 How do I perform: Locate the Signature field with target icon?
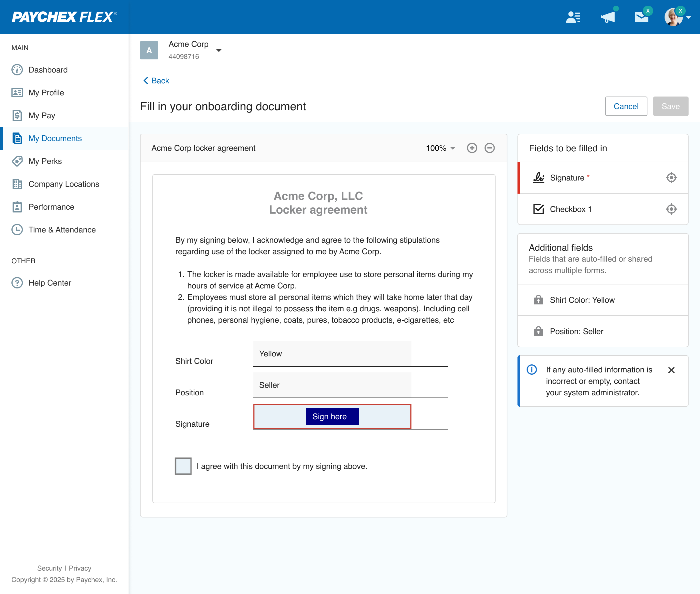[671, 178]
